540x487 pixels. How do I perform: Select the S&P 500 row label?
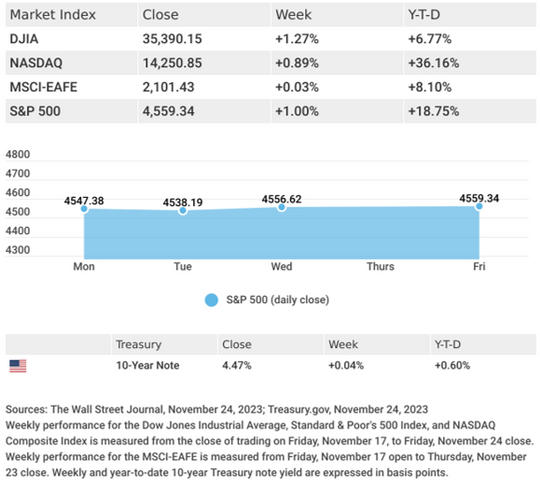(35, 111)
